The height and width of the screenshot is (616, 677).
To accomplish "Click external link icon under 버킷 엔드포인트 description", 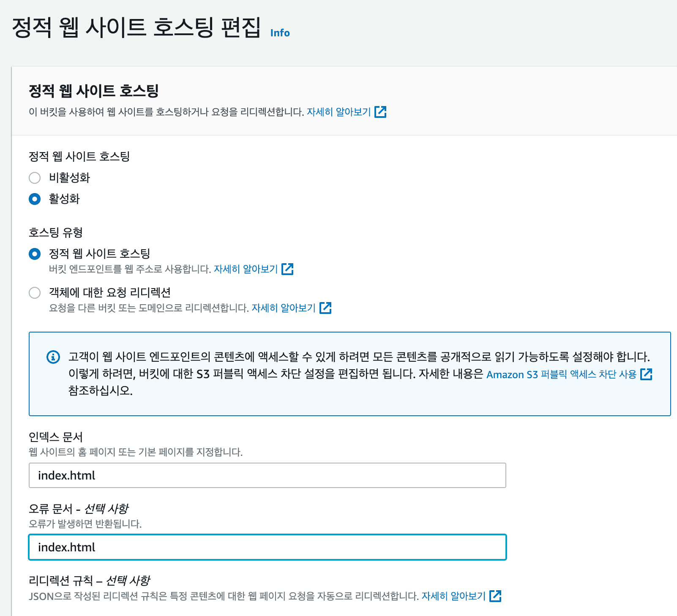I will (287, 269).
